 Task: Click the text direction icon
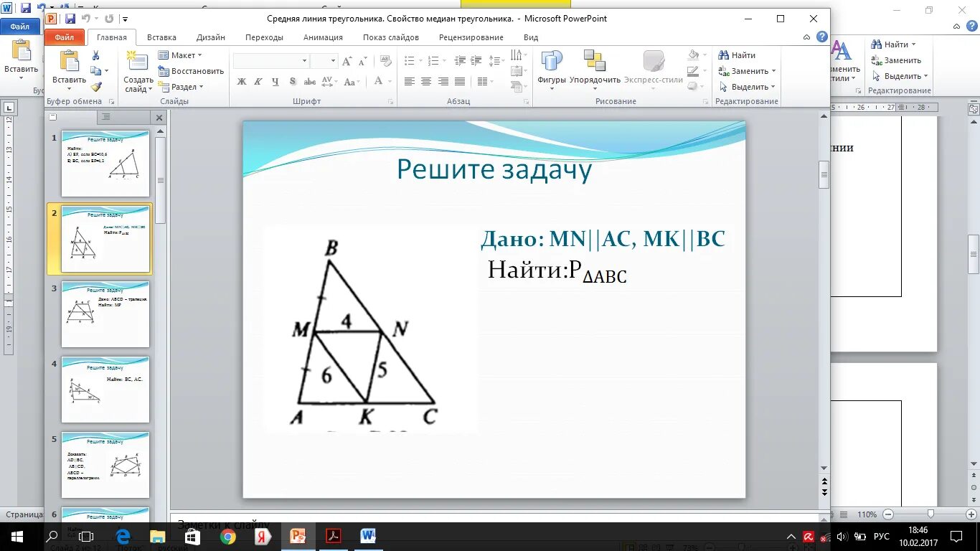(517, 55)
